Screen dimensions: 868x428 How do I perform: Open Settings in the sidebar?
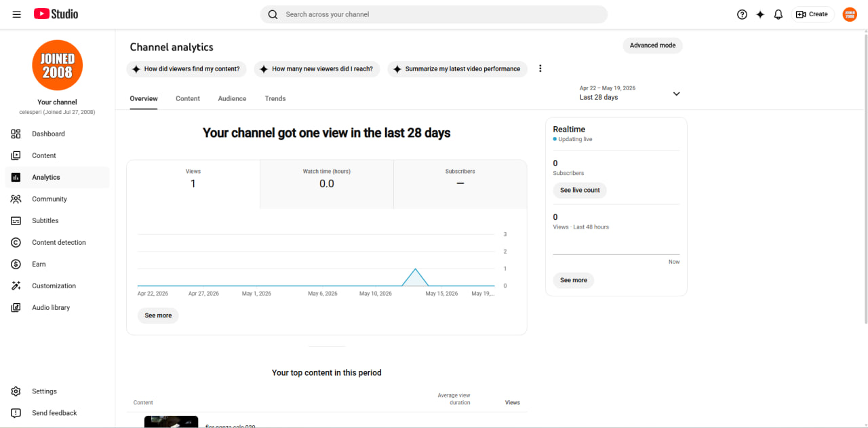point(58,391)
